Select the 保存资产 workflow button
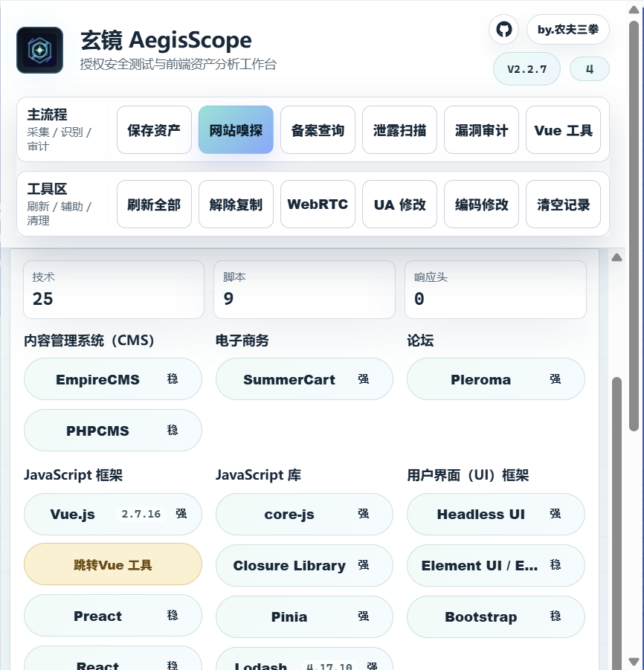644x670 pixels. tap(154, 130)
